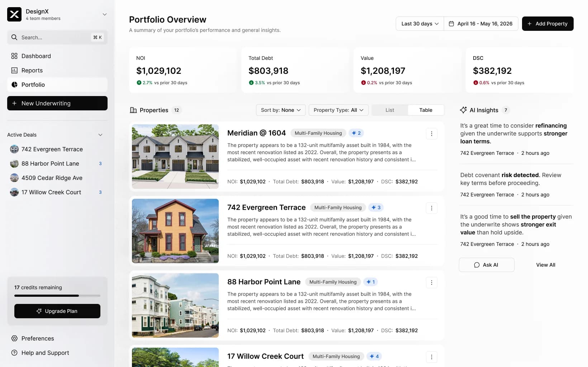
Task: Open Meridian @ 1604 more options menu
Action: [x=431, y=134]
